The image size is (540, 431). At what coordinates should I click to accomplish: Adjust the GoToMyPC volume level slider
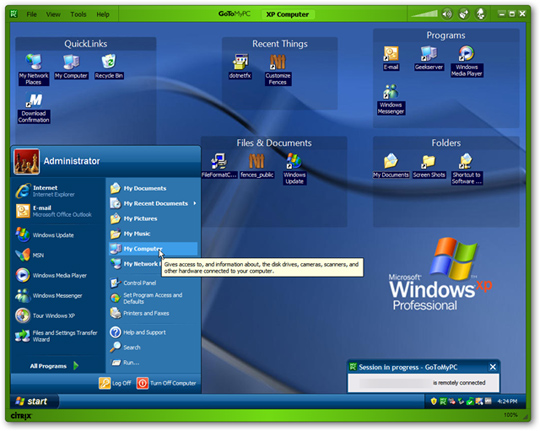point(425,14)
